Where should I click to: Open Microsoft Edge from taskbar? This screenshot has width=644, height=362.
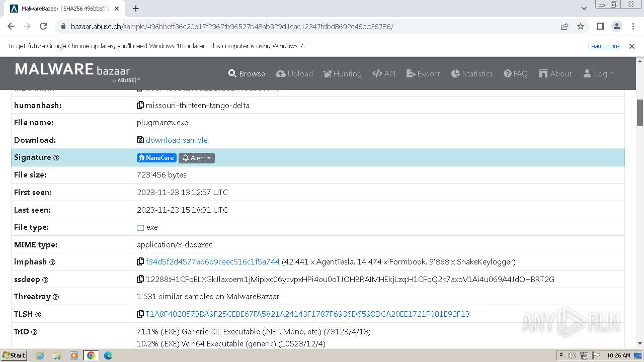(108, 355)
